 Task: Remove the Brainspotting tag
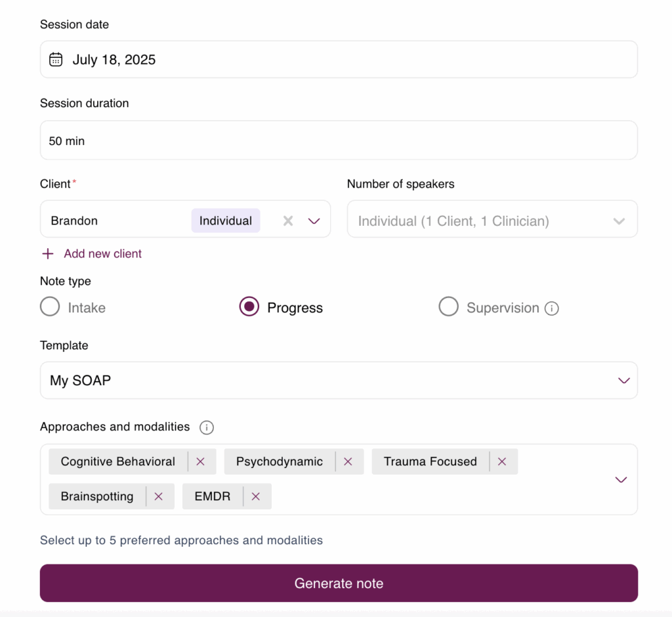(x=159, y=496)
